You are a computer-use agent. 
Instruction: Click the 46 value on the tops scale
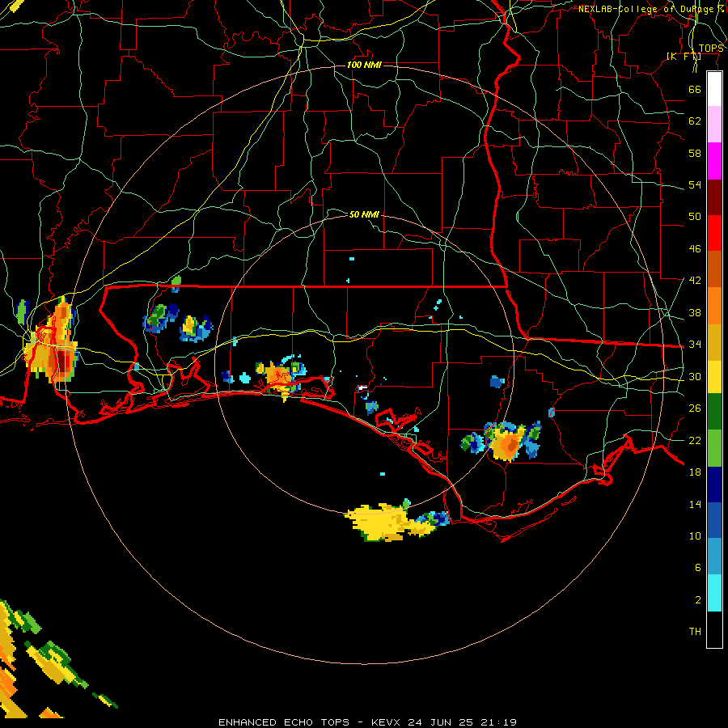[x=695, y=249]
